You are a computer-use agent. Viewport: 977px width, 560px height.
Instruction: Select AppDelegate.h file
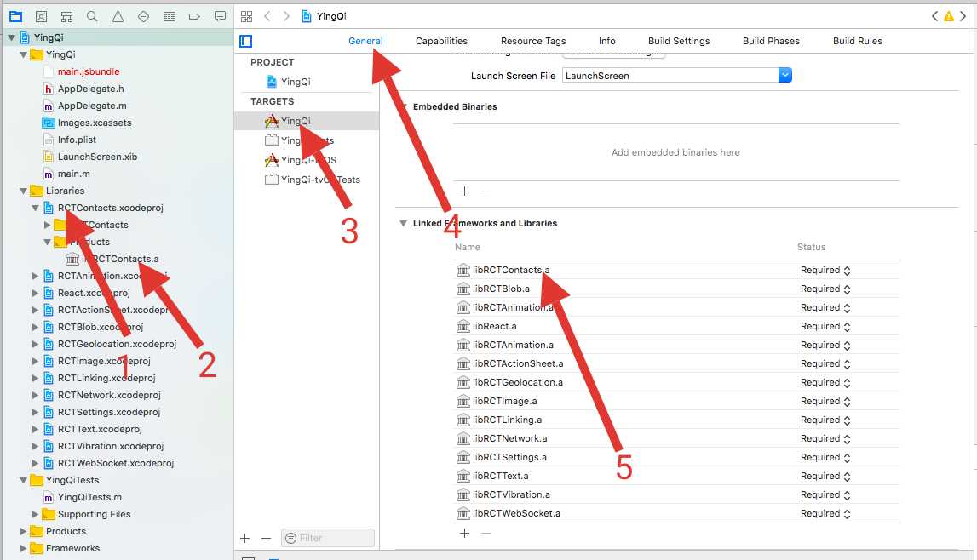coord(91,89)
